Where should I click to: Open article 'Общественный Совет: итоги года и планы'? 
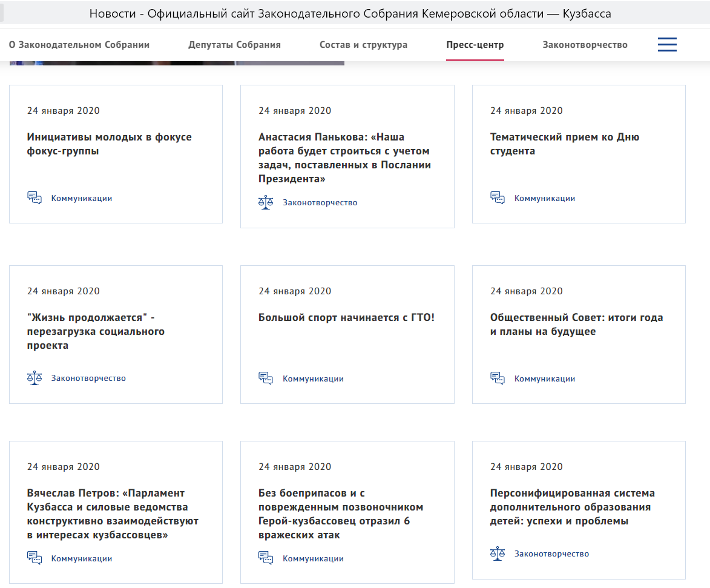pos(576,325)
